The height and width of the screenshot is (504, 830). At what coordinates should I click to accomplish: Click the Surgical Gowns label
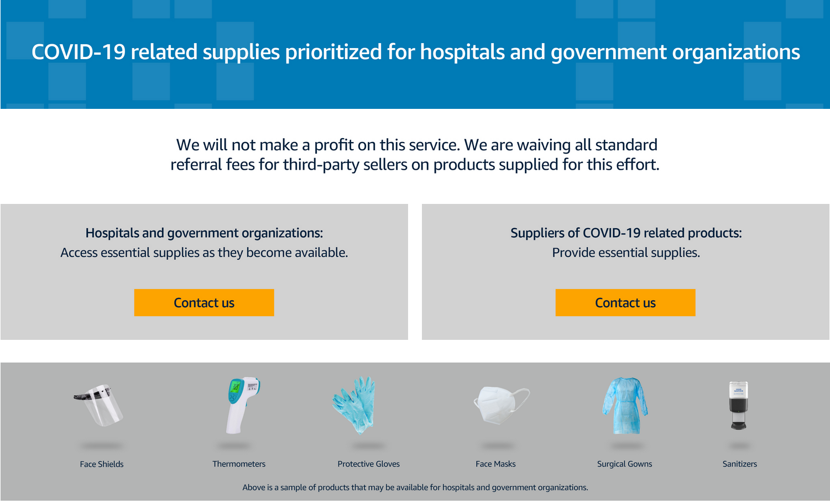pyautogui.click(x=625, y=464)
